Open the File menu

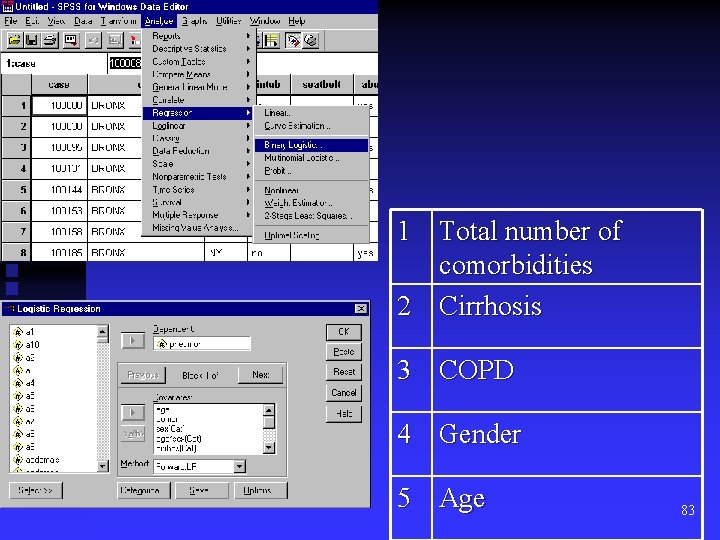click(x=11, y=21)
